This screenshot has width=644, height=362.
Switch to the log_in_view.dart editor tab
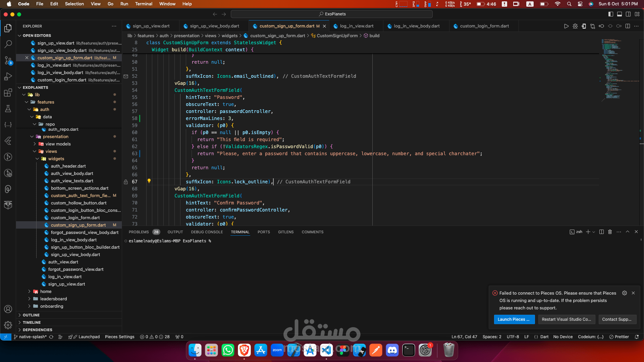pos(356,26)
